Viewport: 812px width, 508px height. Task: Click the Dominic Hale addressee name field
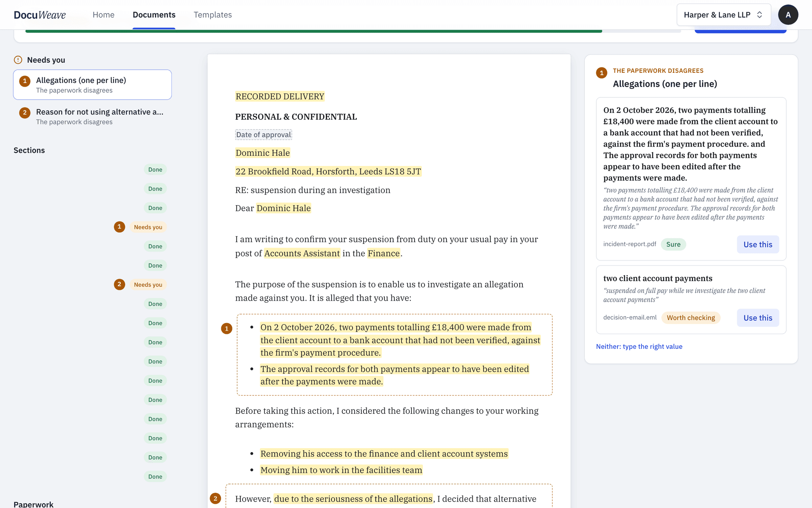pyautogui.click(x=263, y=153)
